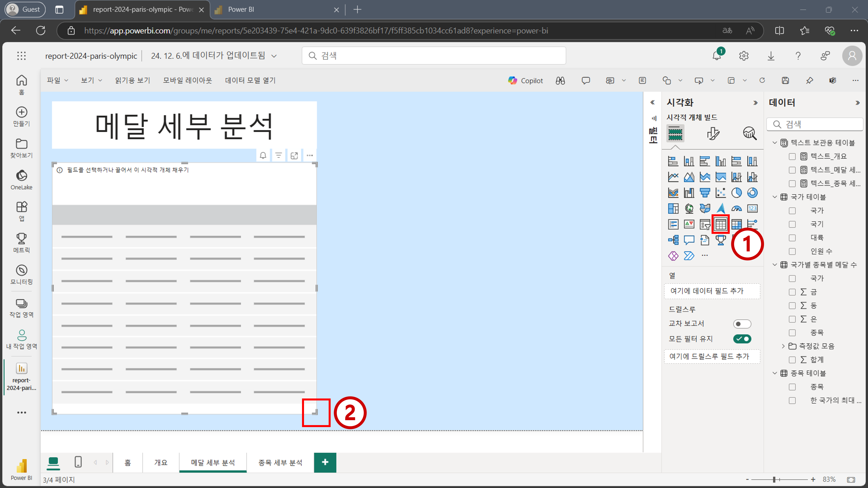Select the pie chart visual icon
Image resolution: width=868 pixels, height=488 pixels.
coord(736,193)
